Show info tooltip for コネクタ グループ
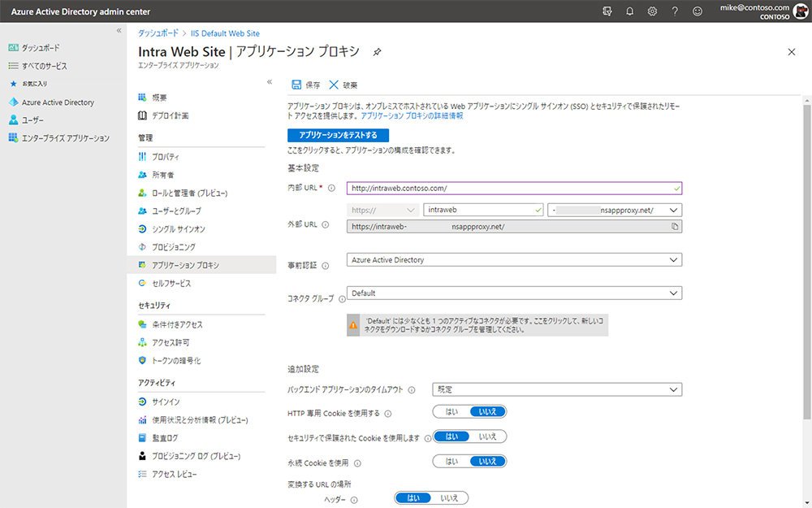 342,299
